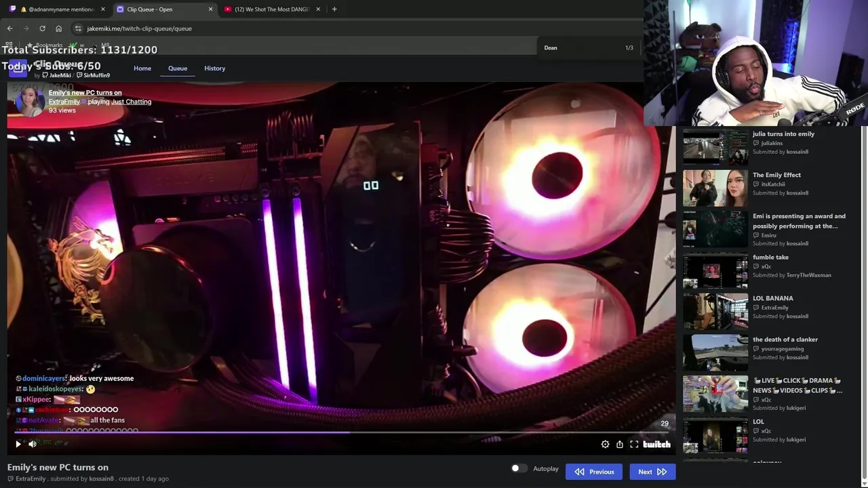Image resolution: width=868 pixels, height=488 pixels.
Task: Open the Twitch logo in player controls
Action: point(656,445)
